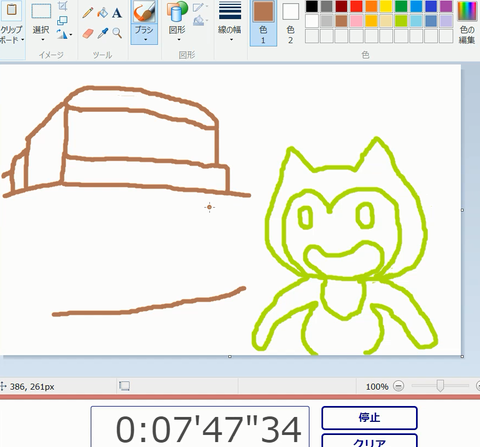Select the fill bucket tool

click(x=102, y=13)
